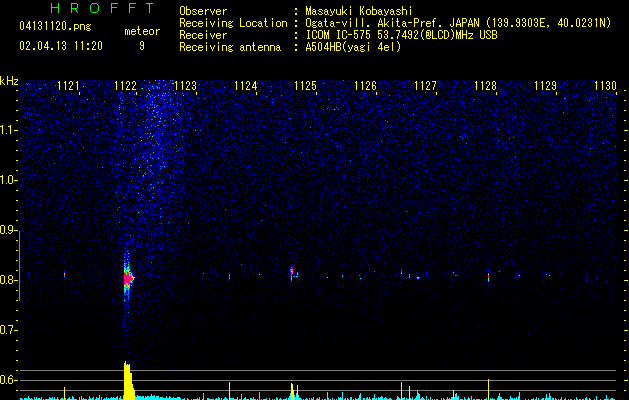Click the yellow intensity spike at 1128
This screenshot has height=400, width=629.
click(x=488, y=389)
